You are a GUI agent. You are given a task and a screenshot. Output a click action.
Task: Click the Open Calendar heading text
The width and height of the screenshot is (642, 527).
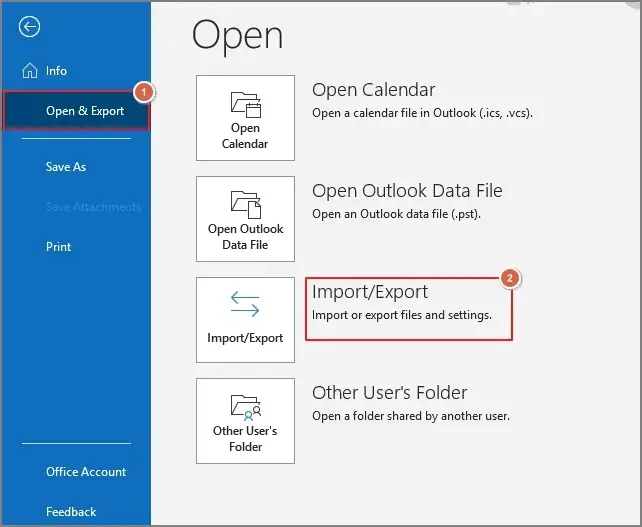[373, 90]
